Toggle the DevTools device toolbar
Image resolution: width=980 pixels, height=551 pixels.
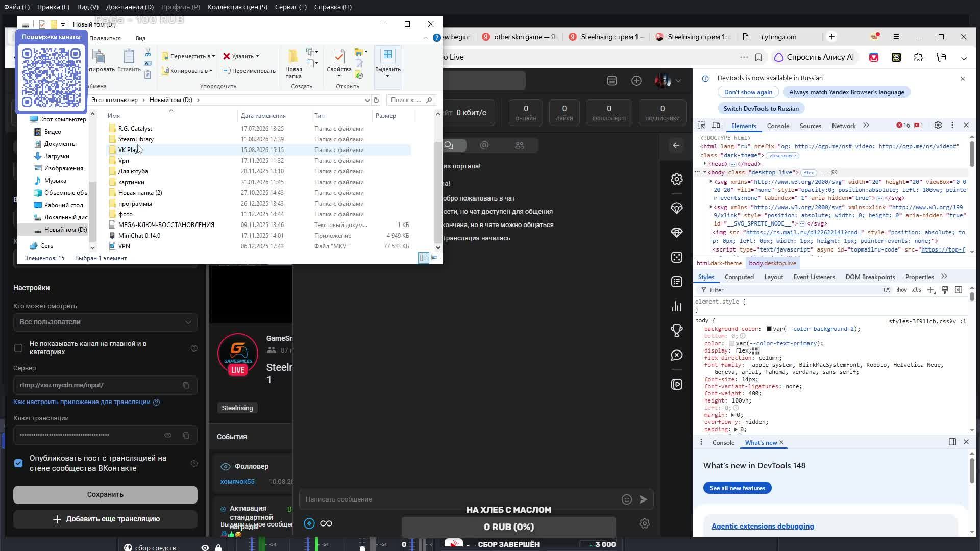pos(716,126)
